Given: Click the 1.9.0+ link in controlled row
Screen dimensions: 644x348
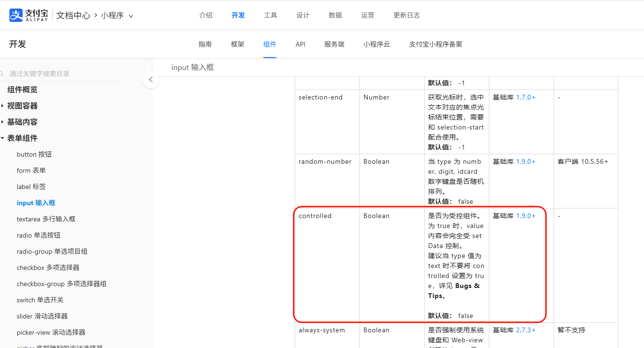Looking at the screenshot, I should coord(526,216).
